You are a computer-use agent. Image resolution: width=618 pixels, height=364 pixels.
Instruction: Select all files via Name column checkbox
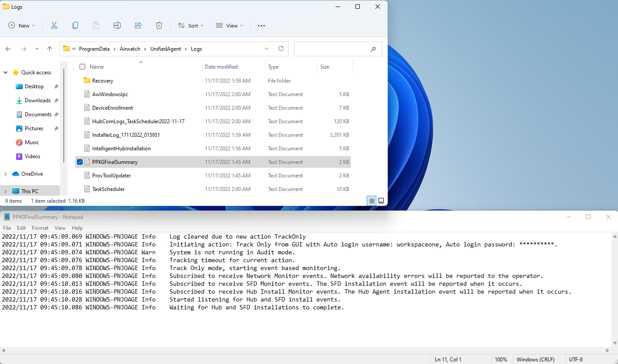point(82,66)
